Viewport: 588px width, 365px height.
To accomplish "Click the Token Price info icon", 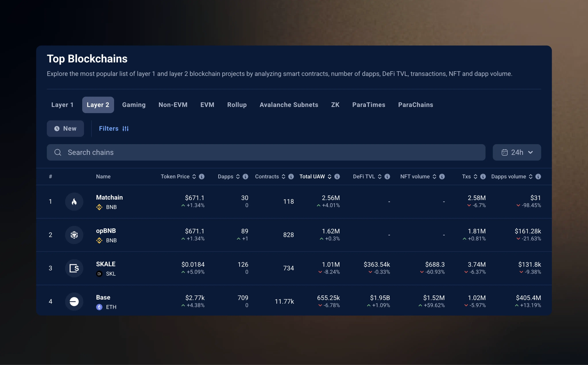I will [x=202, y=176].
